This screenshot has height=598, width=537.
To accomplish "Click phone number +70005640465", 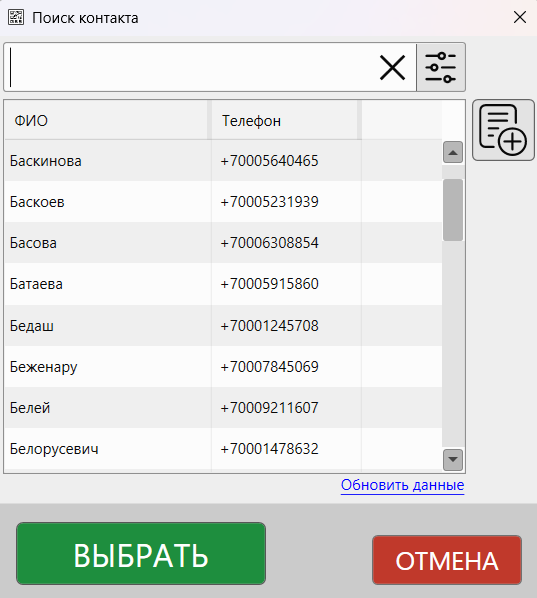I will click(x=269, y=161).
